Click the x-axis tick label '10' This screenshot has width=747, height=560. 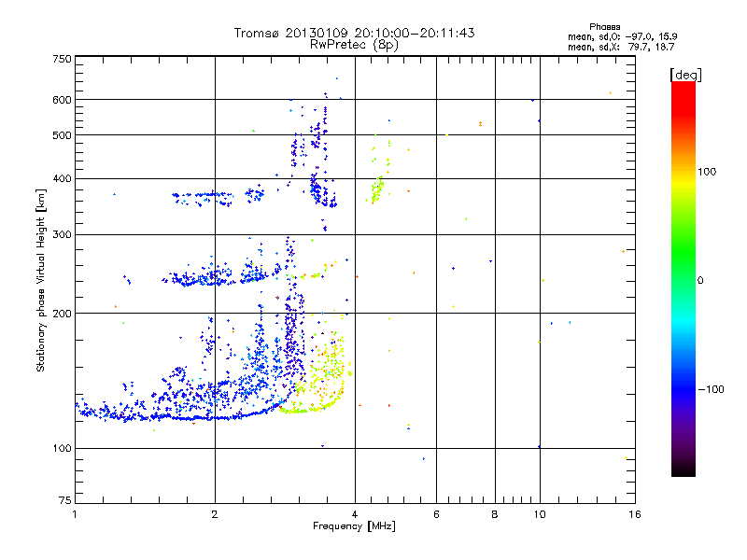coord(540,514)
